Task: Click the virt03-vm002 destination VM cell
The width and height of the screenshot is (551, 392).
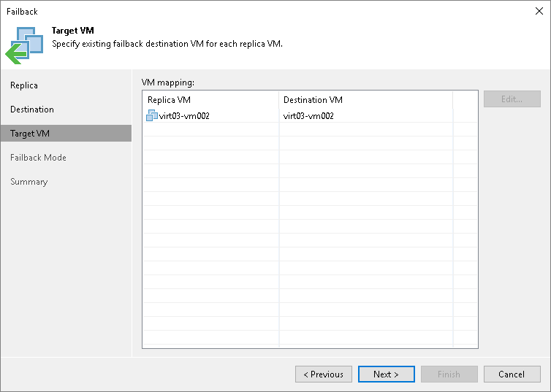Action: point(308,115)
